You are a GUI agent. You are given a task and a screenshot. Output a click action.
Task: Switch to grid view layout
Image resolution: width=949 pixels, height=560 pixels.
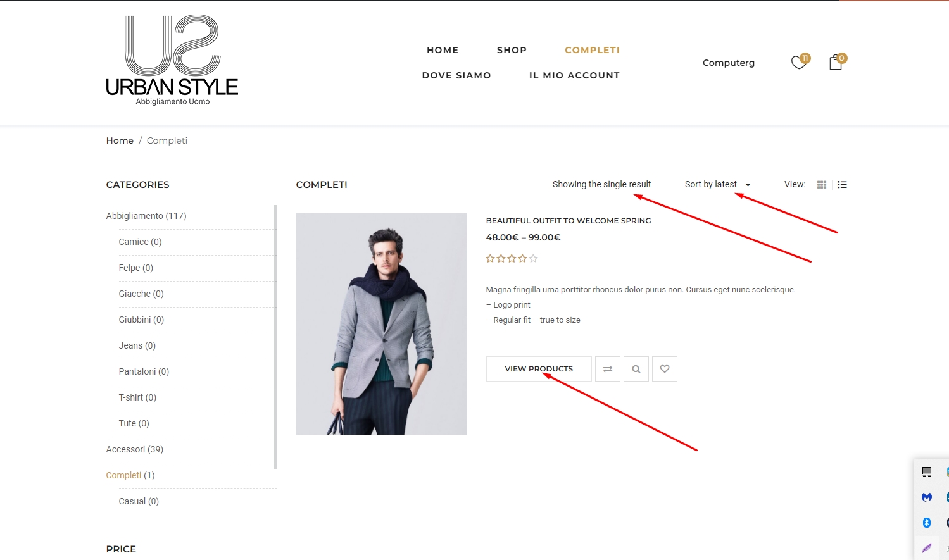822,185
